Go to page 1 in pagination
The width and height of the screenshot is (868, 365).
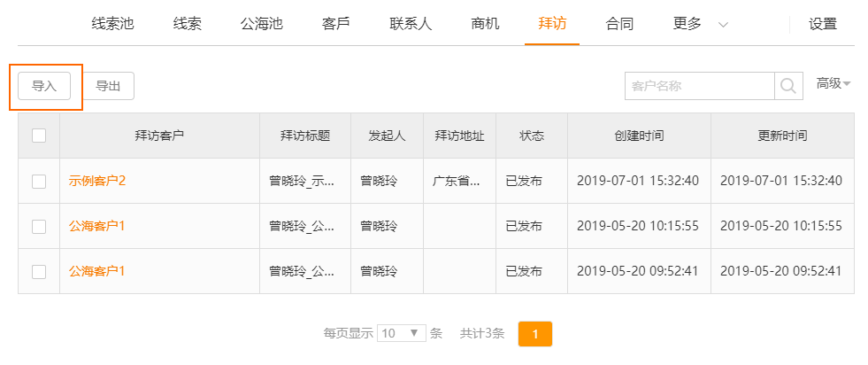click(535, 334)
